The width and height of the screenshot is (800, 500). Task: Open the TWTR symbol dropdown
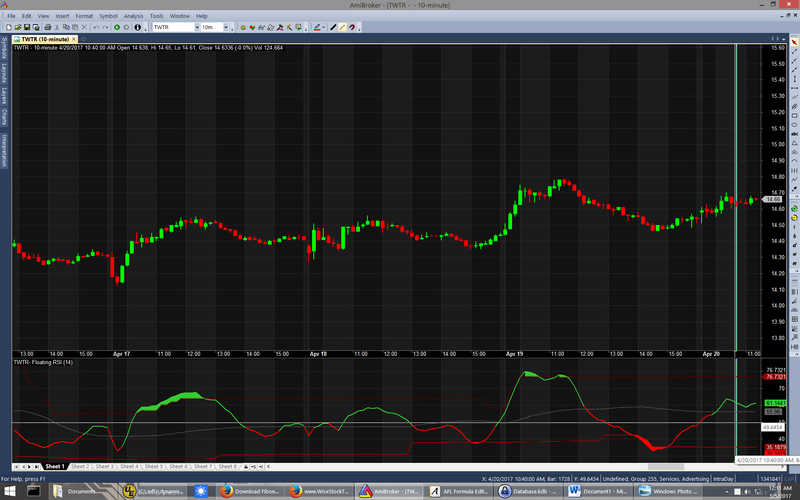tap(197, 27)
